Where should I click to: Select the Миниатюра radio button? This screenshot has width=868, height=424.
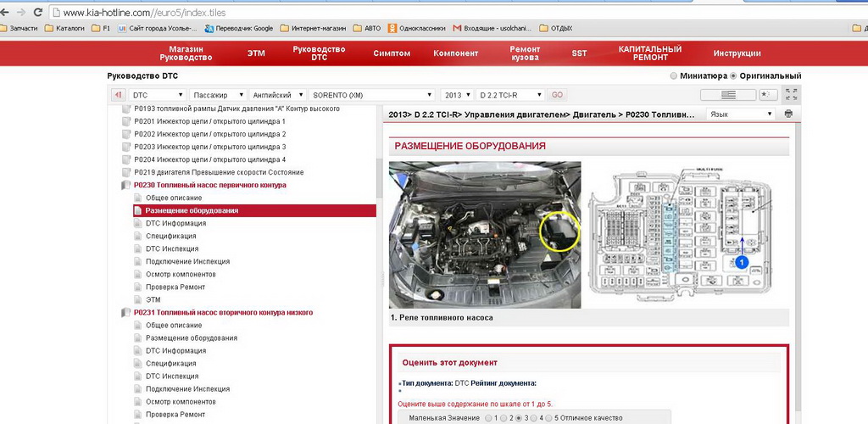(674, 75)
